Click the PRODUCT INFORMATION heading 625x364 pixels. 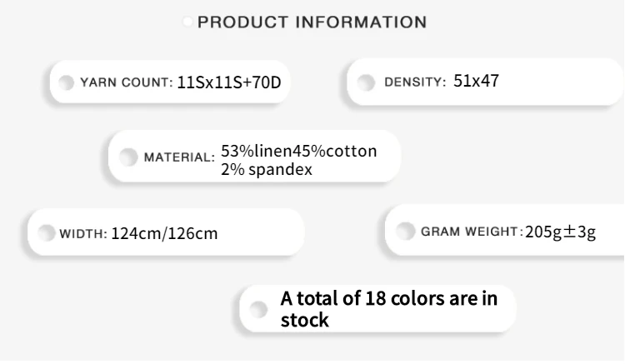tap(312, 22)
